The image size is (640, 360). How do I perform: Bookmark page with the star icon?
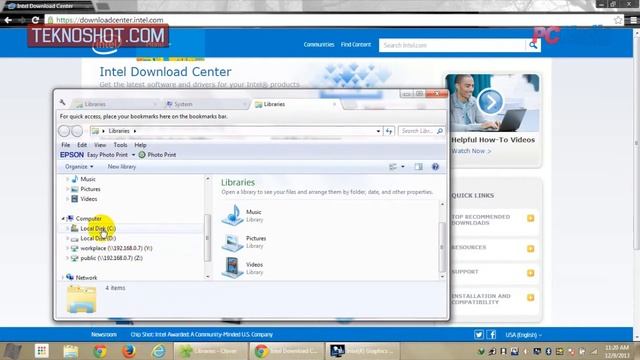(x=618, y=20)
